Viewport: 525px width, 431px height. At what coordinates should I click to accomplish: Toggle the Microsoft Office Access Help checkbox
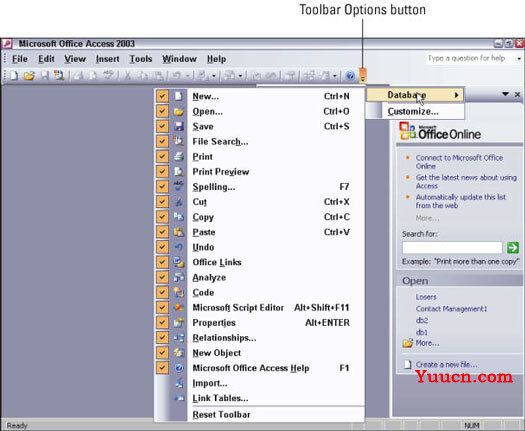click(x=162, y=368)
